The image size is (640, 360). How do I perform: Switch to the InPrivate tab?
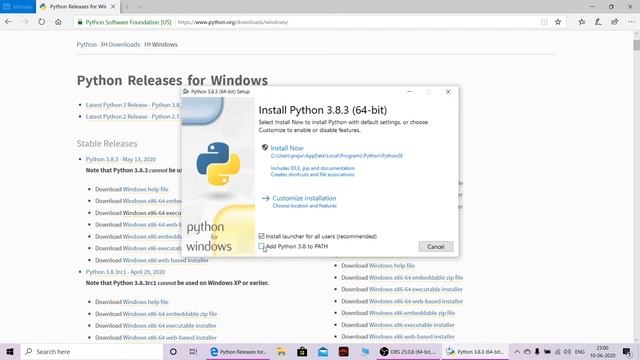coord(18,7)
